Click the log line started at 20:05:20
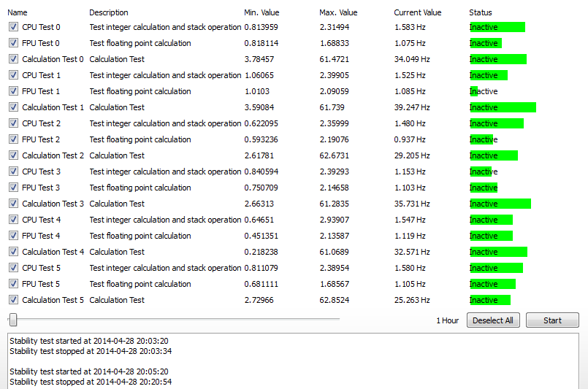This screenshot has height=389, width=588. point(89,371)
